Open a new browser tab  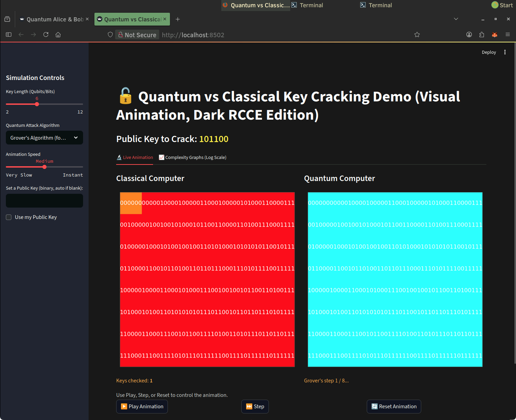pyautogui.click(x=178, y=19)
